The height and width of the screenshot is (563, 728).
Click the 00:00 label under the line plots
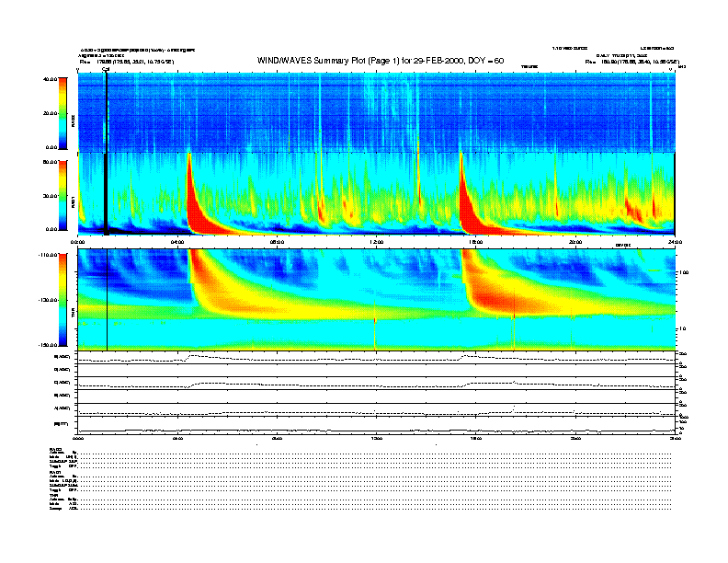point(77,438)
